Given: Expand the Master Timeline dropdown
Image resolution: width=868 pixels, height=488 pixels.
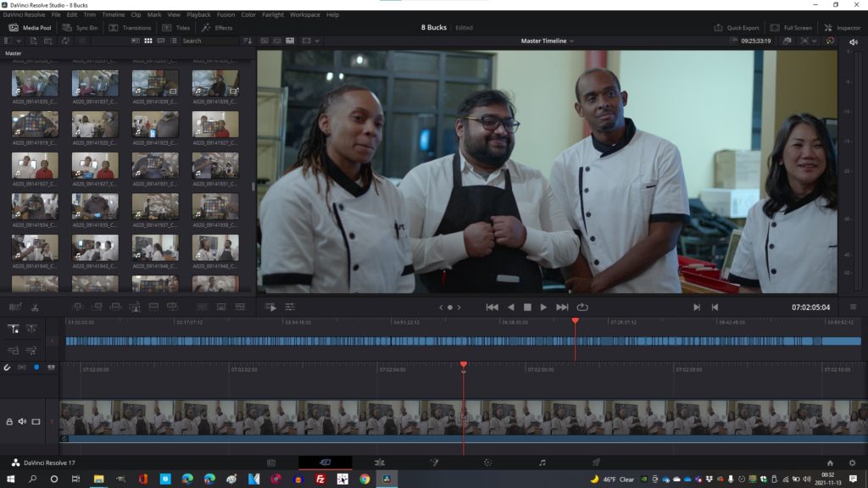Looking at the screenshot, I should pos(548,41).
